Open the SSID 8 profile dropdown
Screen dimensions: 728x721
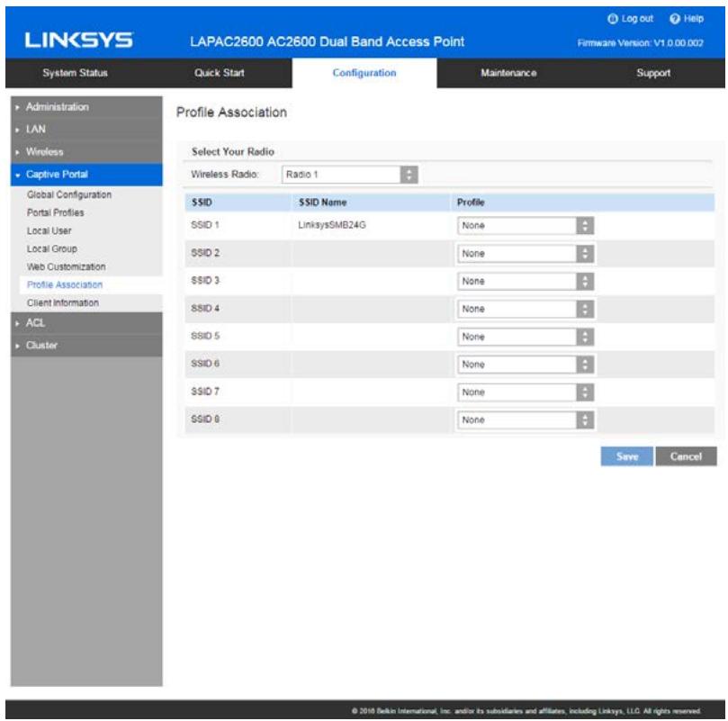(526, 420)
